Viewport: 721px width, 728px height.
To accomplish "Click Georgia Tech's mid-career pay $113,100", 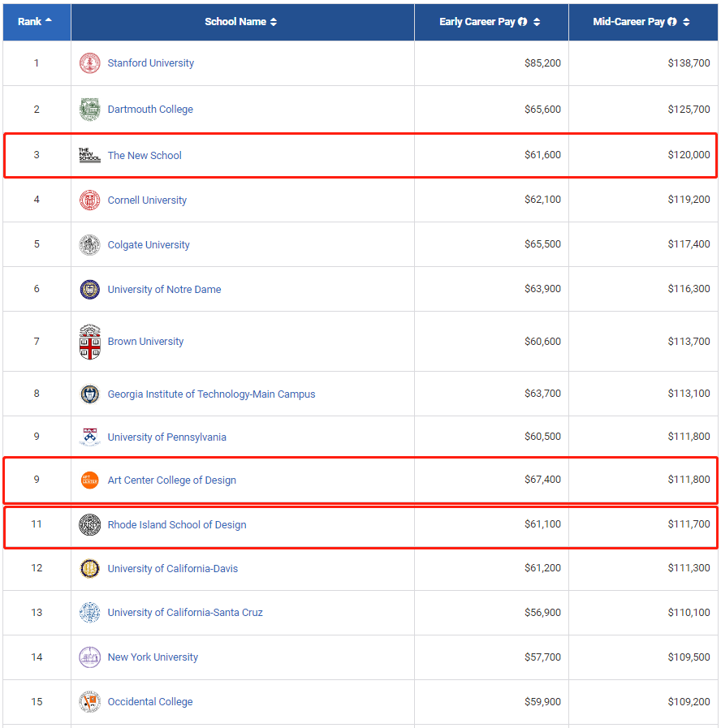I will tap(689, 394).
